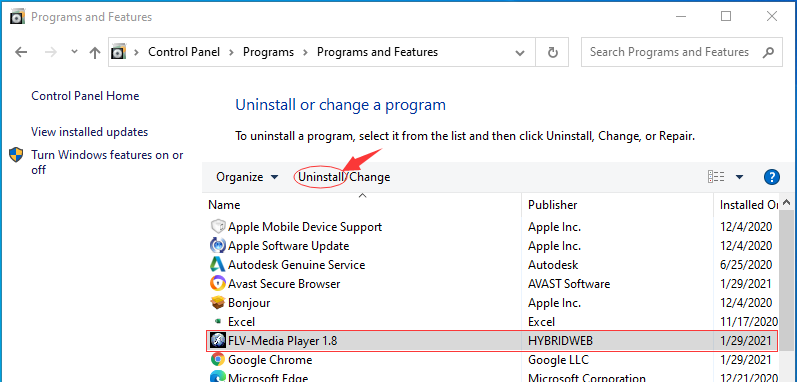Expand the address bar history dropdown
Screen dimensions: 797x382
[x=519, y=52]
